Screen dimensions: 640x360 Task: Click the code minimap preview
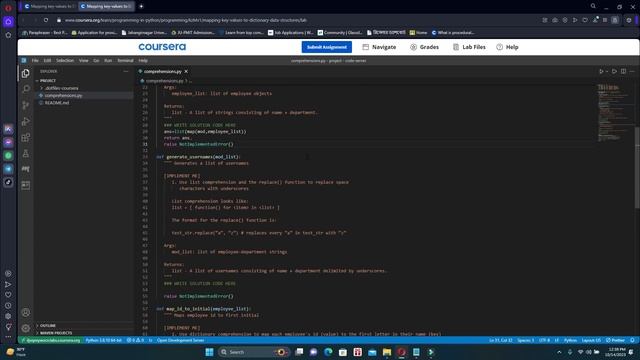(x=614, y=113)
